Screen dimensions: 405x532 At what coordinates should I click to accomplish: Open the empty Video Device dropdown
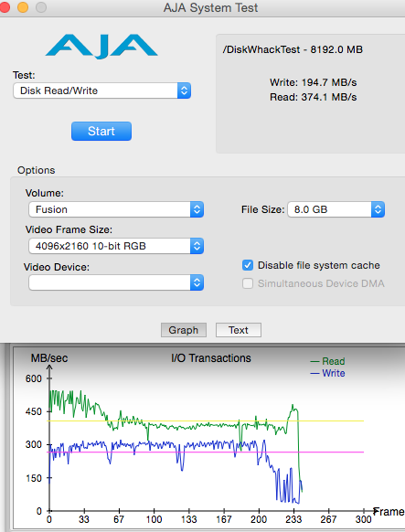click(116, 282)
